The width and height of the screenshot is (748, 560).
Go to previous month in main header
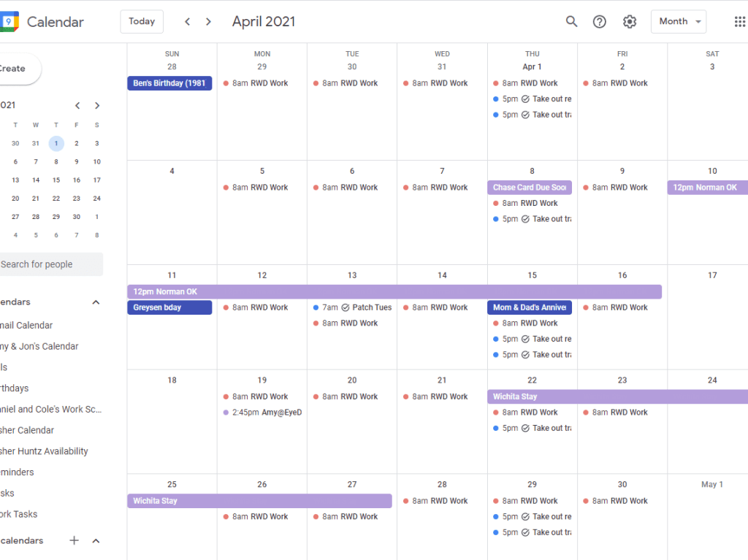point(188,22)
